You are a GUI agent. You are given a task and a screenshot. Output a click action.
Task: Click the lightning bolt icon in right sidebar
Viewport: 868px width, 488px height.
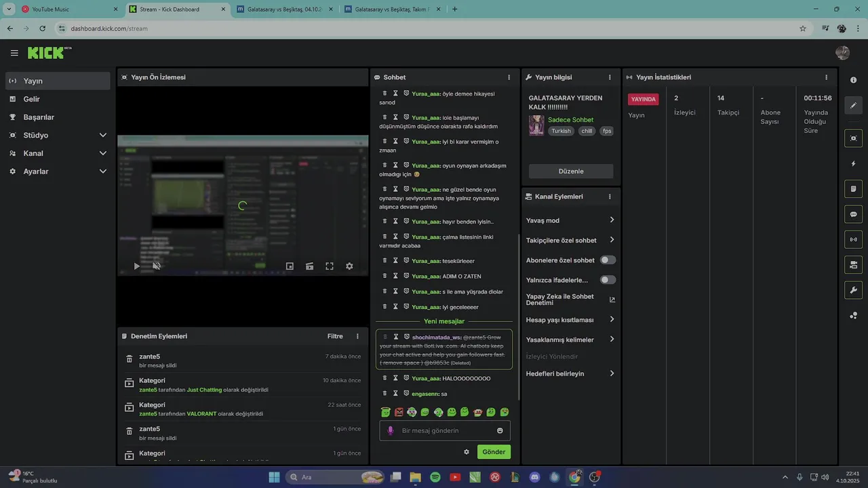(853, 164)
